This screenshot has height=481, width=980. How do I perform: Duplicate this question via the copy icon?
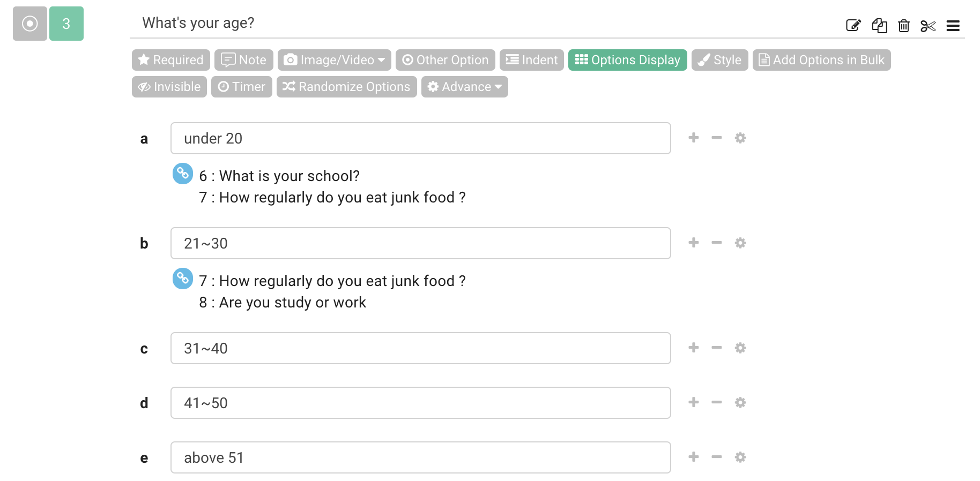point(879,25)
